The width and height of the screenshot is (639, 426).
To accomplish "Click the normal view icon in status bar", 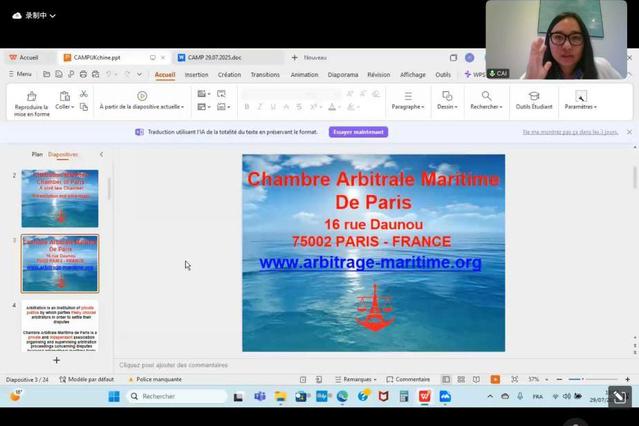I will (x=446, y=379).
